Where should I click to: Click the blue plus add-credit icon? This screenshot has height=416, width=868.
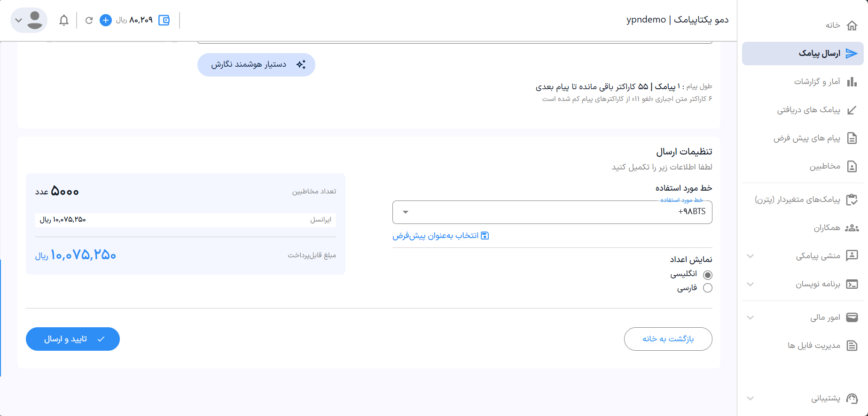[x=106, y=20]
